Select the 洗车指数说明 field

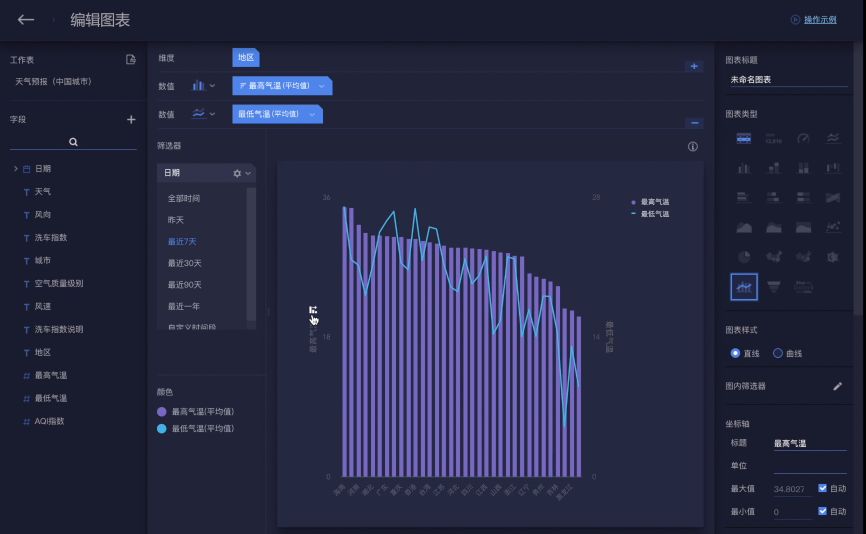tap(59, 329)
